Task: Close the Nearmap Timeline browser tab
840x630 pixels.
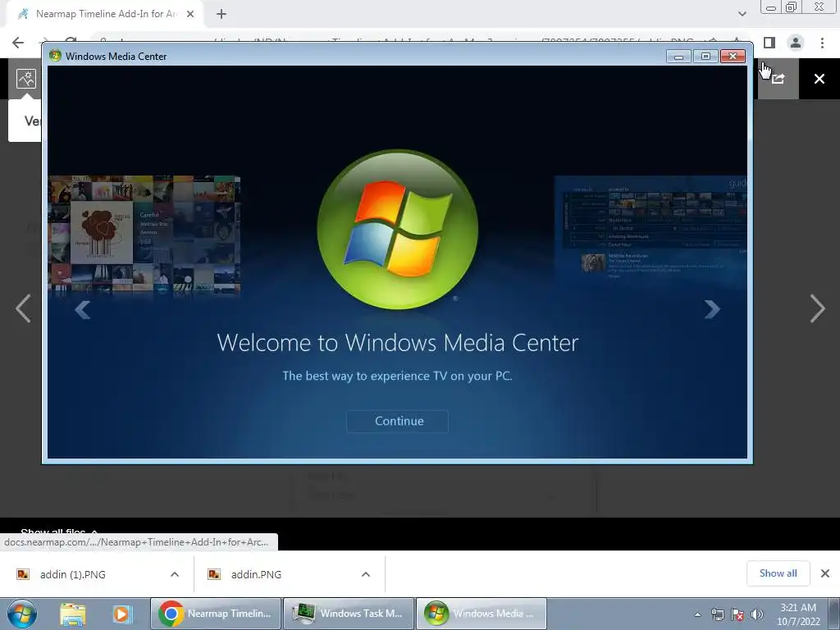Action: (190, 14)
